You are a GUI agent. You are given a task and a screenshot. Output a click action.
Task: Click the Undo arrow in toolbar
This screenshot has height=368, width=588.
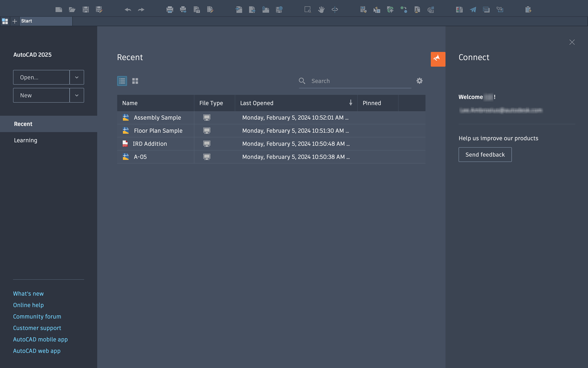pyautogui.click(x=128, y=9)
